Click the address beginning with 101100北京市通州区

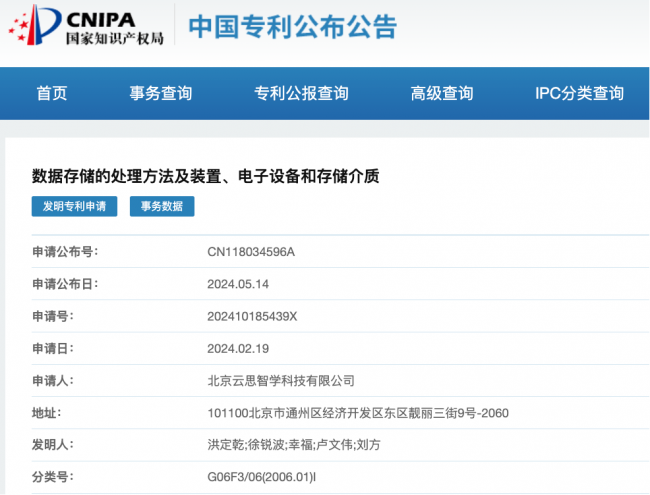tap(358, 413)
